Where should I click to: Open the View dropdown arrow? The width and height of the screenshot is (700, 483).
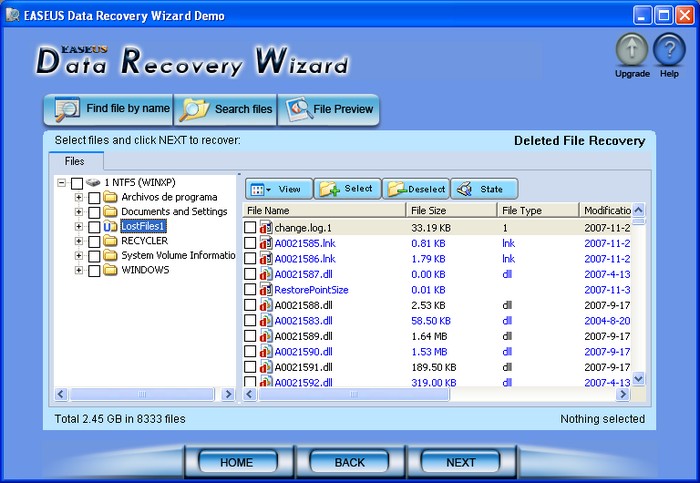(x=268, y=190)
